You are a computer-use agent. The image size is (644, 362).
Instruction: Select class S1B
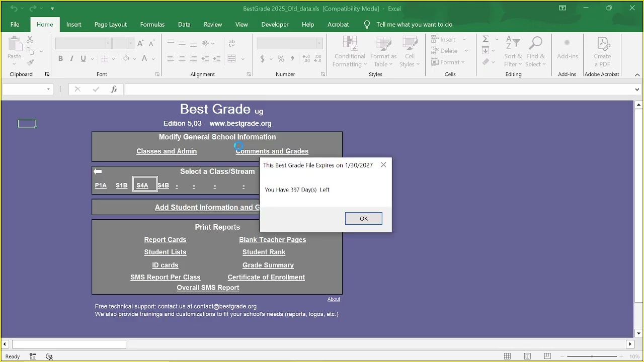point(121,186)
